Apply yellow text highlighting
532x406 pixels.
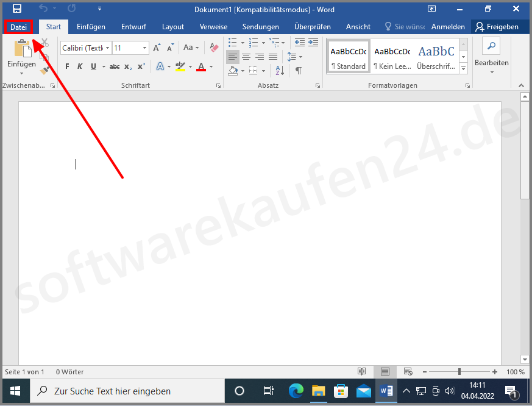(180, 66)
